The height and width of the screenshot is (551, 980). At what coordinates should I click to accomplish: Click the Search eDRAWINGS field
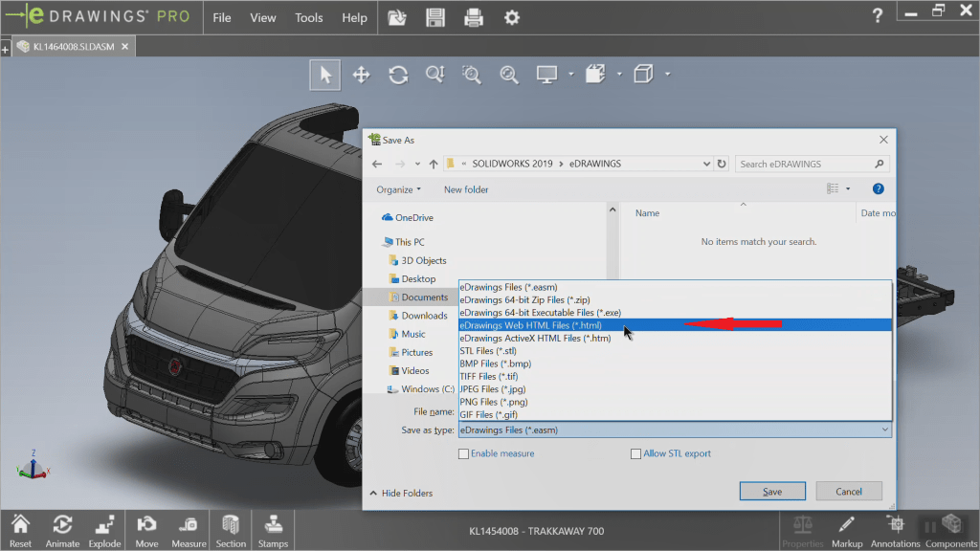(804, 164)
